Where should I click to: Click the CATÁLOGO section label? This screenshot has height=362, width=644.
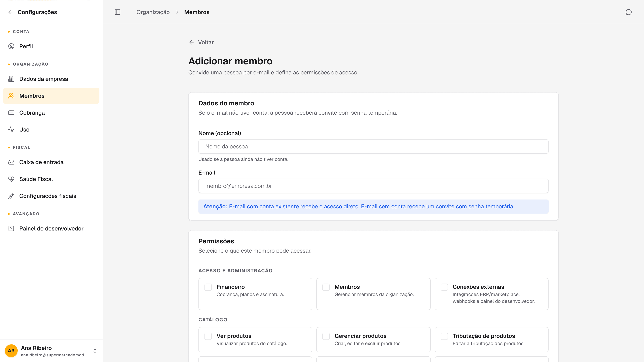pyautogui.click(x=213, y=320)
